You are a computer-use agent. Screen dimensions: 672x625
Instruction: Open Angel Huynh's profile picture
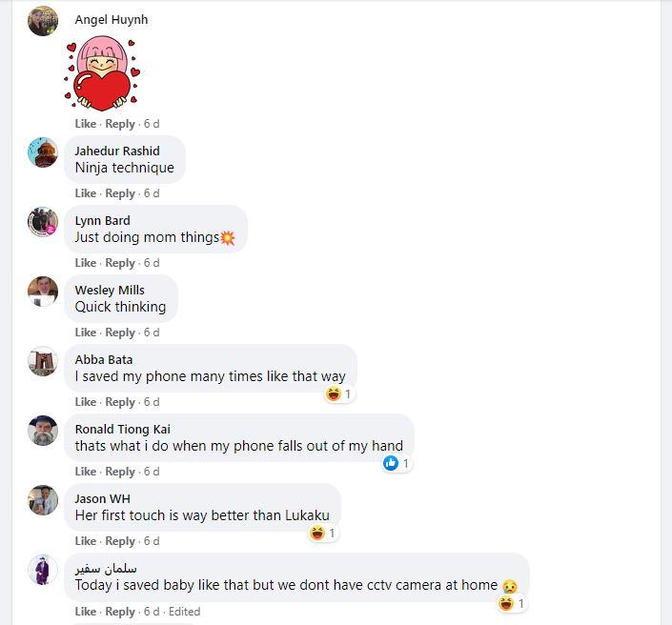[x=43, y=21]
